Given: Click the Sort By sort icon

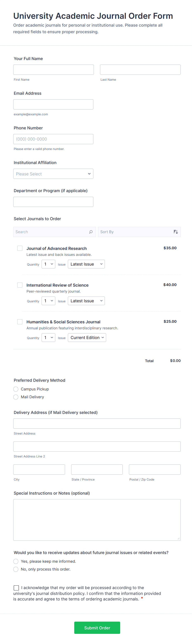Looking at the screenshot, I should pyautogui.click(x=175, y=232).
